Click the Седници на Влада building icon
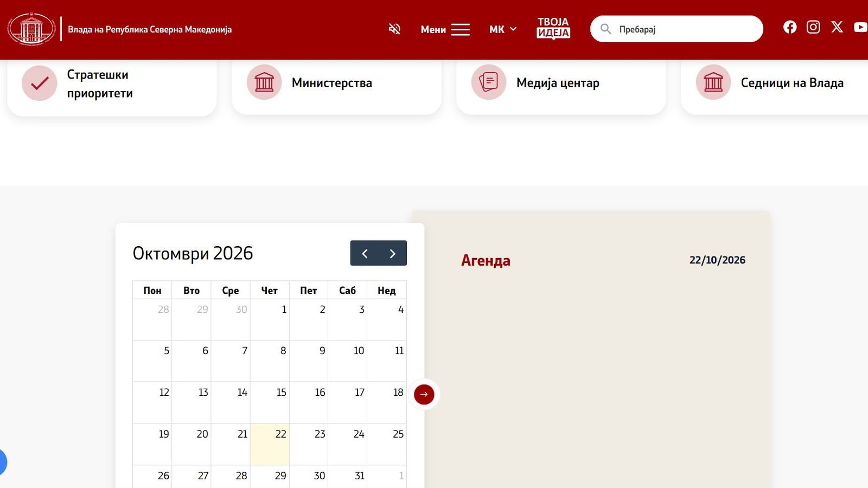 coord(713,82)
